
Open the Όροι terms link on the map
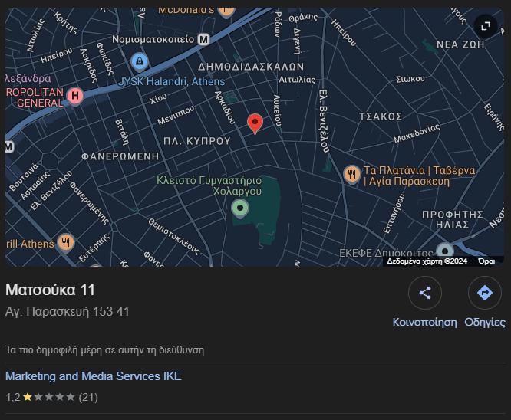point(486,261)
